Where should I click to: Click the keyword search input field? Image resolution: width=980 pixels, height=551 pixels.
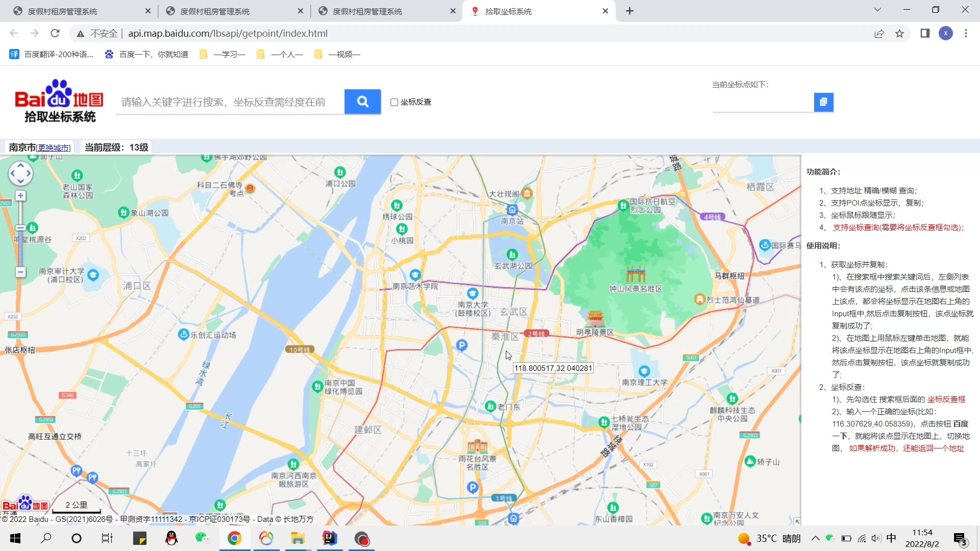point(230,102)
